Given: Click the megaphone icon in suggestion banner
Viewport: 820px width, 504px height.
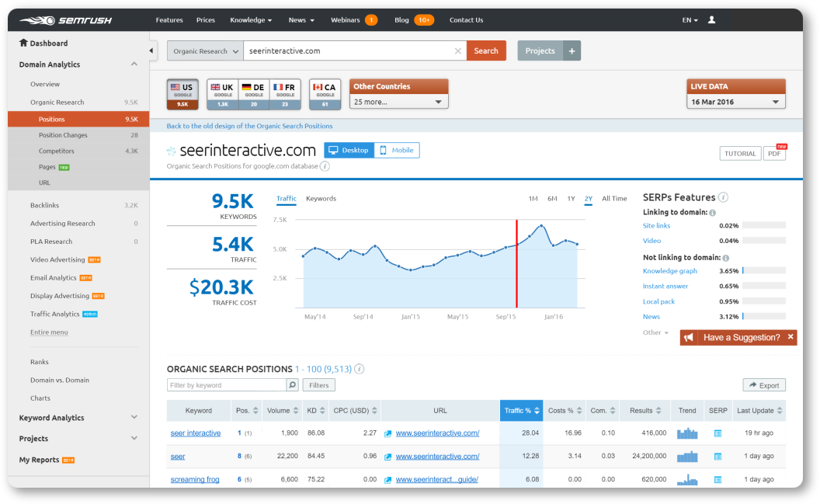Looking at the screenshot, I should click(689, 338).
